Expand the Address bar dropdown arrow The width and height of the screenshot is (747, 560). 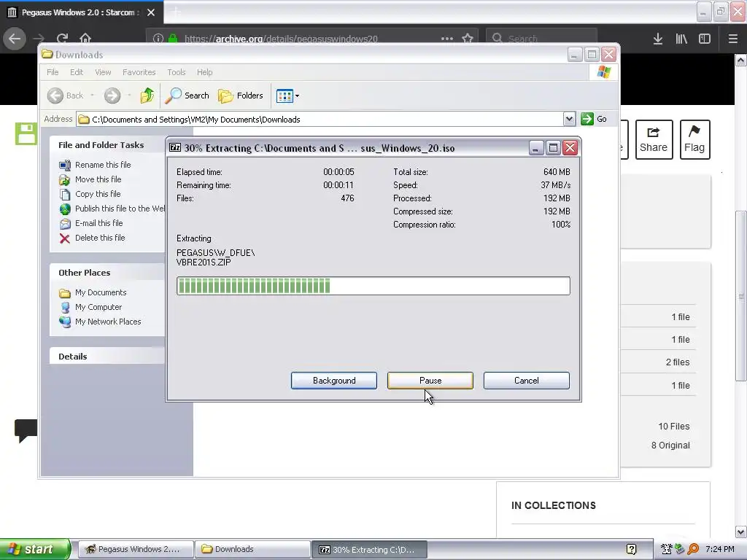click(x=569, y=119)
